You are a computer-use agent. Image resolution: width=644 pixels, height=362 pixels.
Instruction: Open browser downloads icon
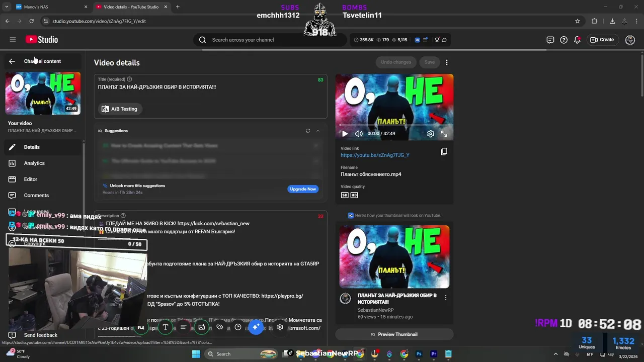pyautogui.click(x=612, y=21)
